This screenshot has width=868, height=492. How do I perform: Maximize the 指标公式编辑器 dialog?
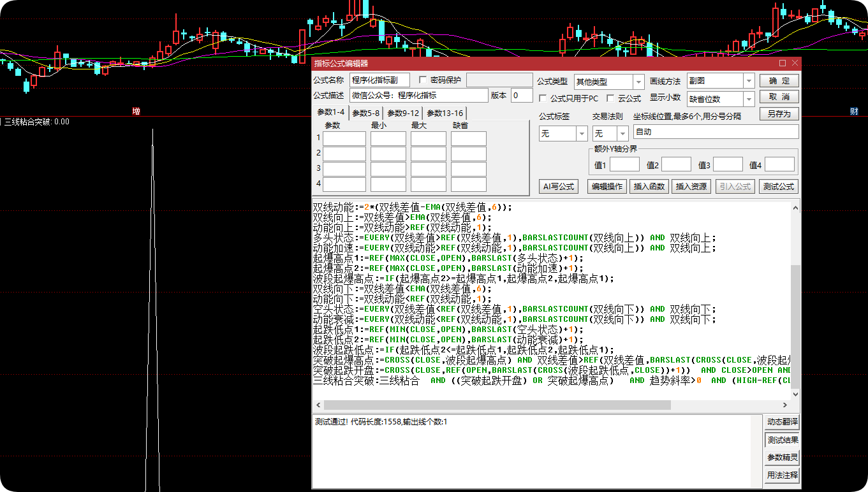coord(783,63)
